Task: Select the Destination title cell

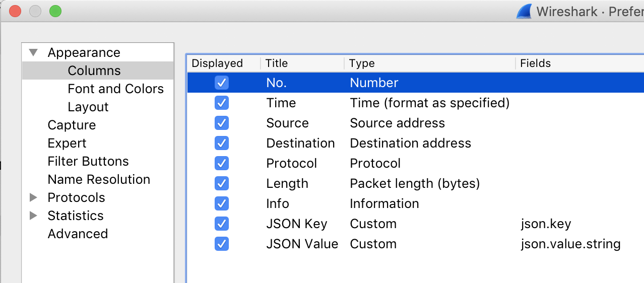Action: coord(300,143)
